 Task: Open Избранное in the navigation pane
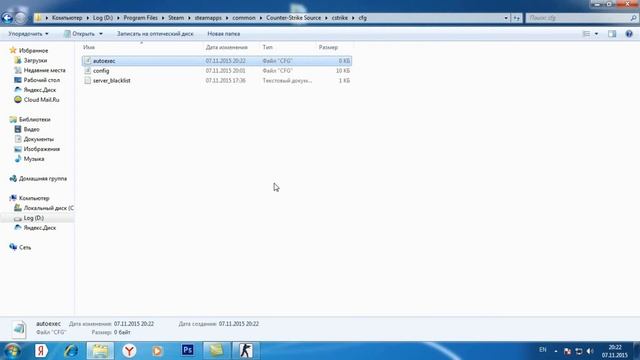pyautogui.click(x=33, y=51)
